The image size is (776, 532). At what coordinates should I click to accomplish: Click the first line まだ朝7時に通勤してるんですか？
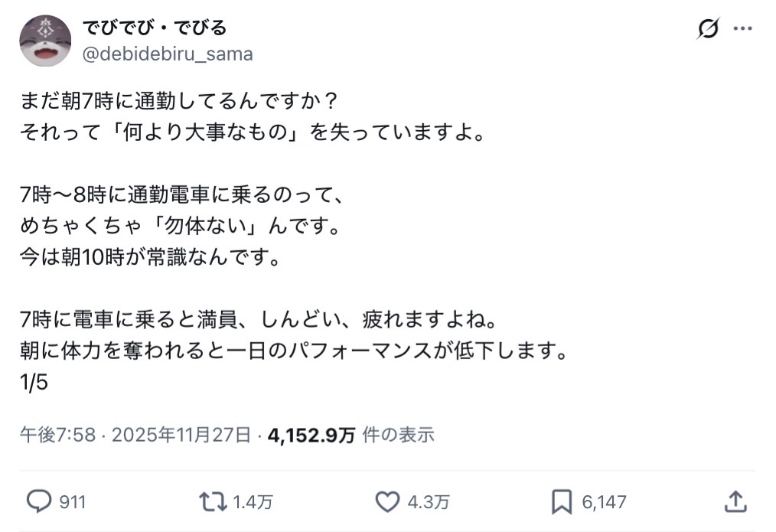pos(178,102)
